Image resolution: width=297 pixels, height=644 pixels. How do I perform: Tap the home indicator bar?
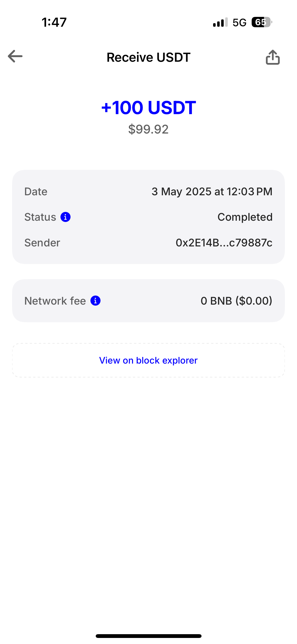[x=148, y=636]
